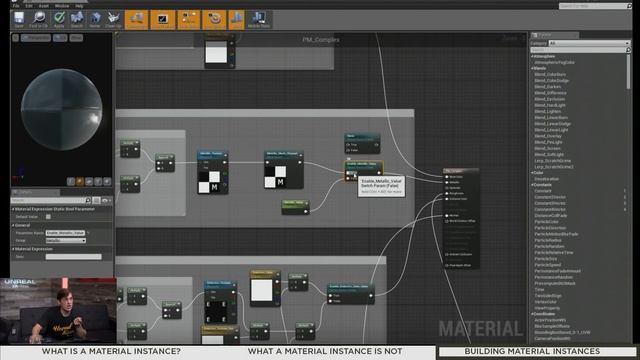Screen dimensions: 640x360
Task: Select the Palette panel tab
Action: [554, 35]
